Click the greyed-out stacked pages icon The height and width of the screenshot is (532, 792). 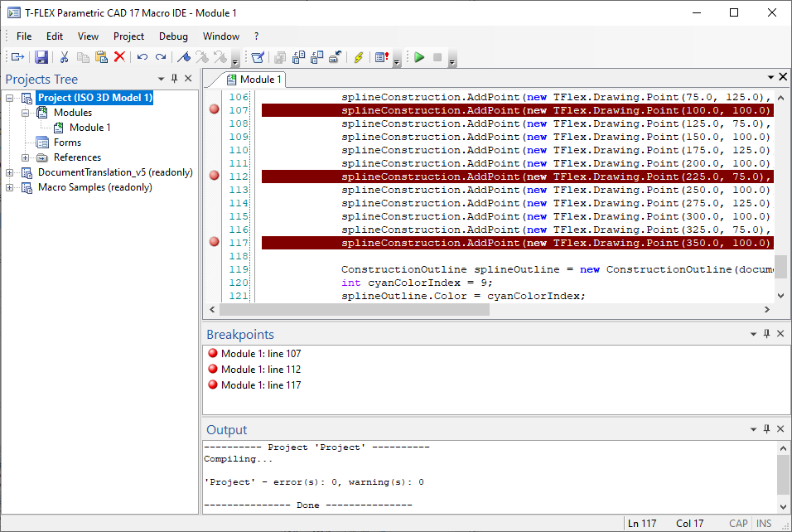[x=280, y=58]
